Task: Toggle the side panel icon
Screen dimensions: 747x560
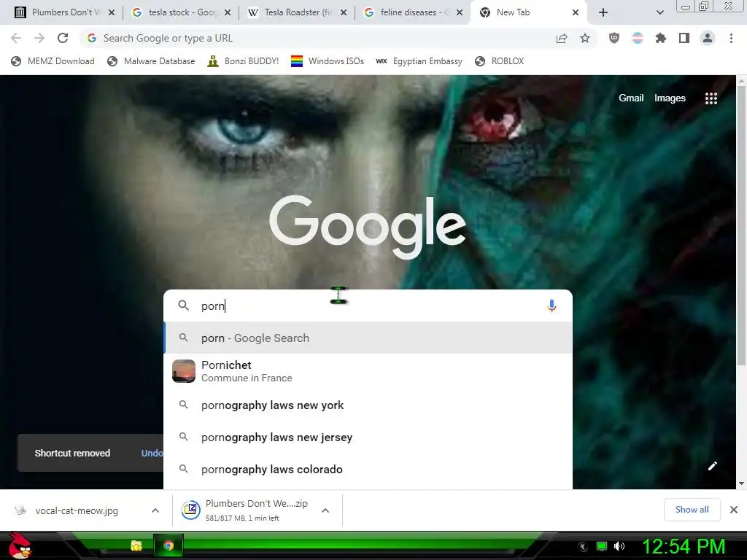Action: coord(684,38)
